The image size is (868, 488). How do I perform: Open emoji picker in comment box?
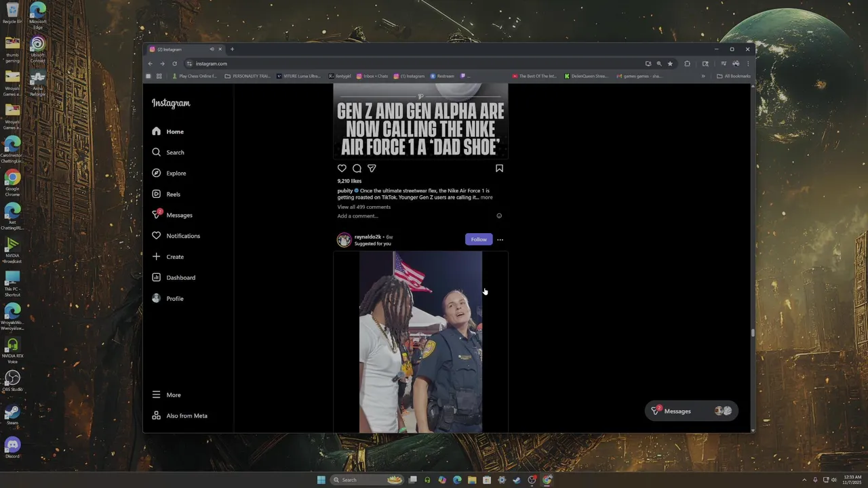point(499,216)
